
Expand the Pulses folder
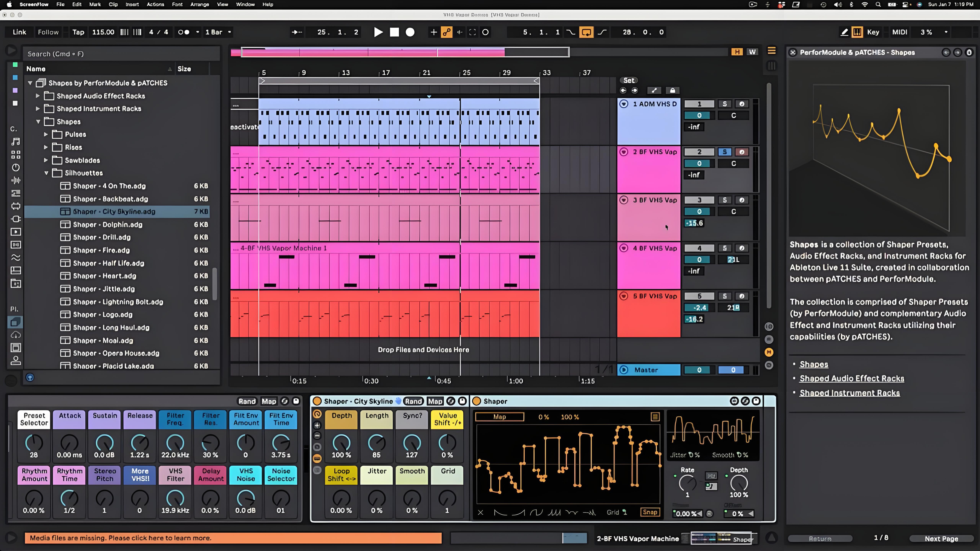[46, 135]
